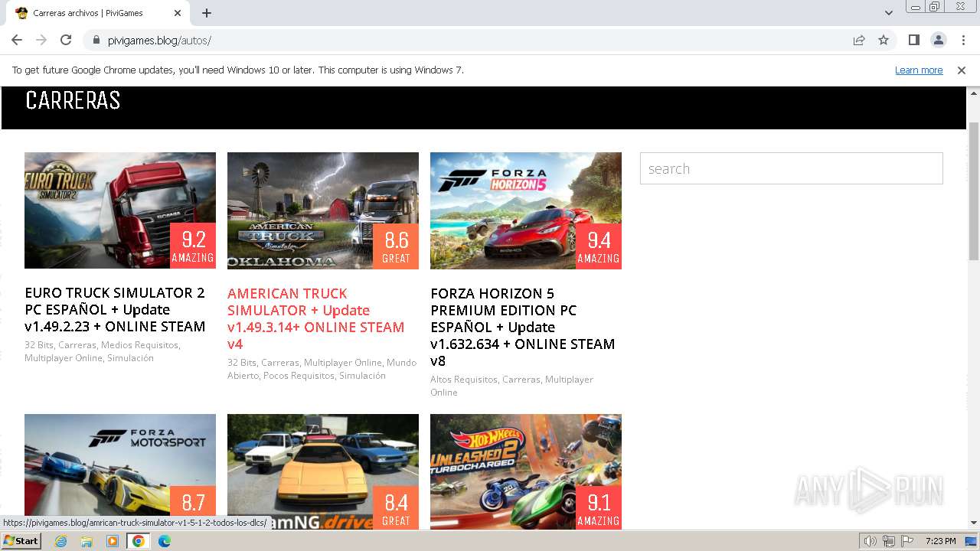
Task: Open Forza Motorsport thumbnail
Action: pyautogui.click(x=120, y=471)
